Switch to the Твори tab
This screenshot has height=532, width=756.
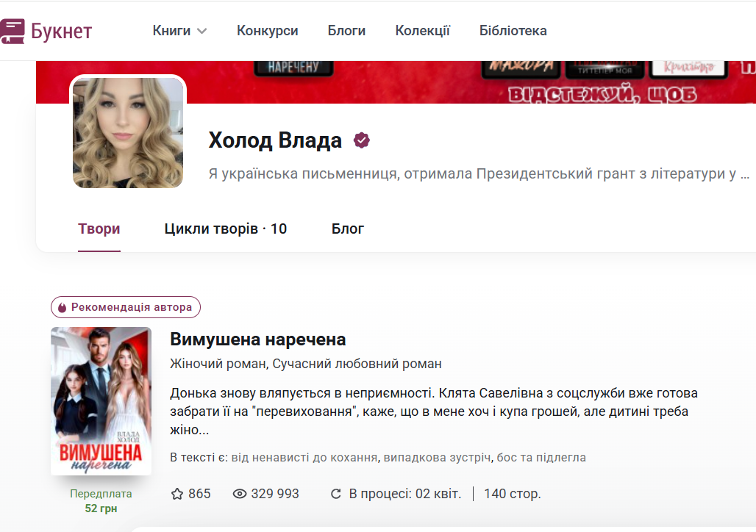pos(99,229)
